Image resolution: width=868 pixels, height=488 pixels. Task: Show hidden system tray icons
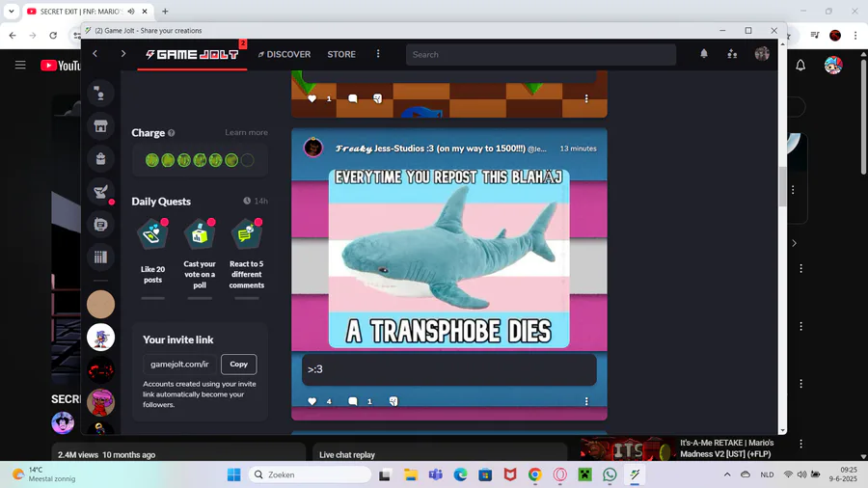[727, 474]
